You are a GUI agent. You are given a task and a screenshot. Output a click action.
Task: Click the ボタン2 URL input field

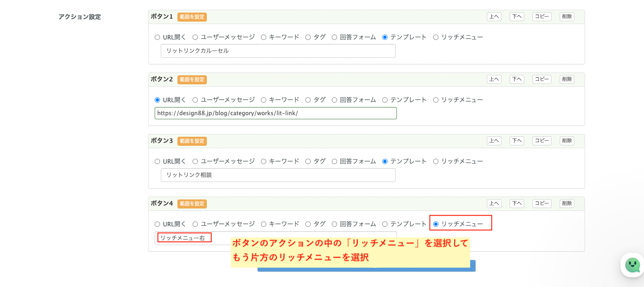tap(276, 113)
